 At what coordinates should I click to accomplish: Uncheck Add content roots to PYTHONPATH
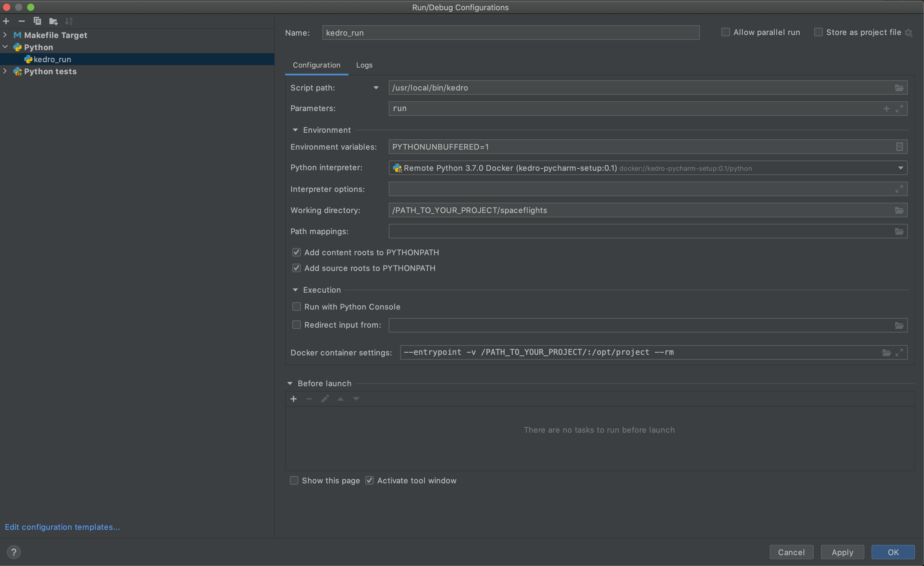296,252
